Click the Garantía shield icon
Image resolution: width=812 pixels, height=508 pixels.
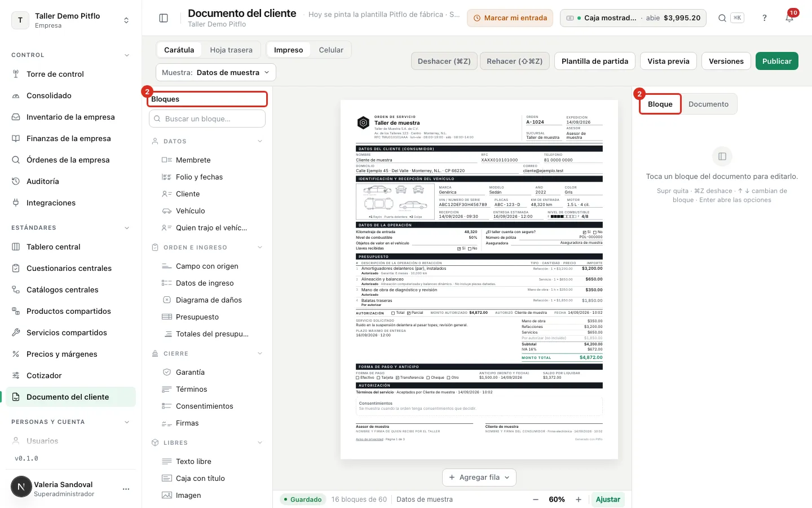(167, 372)
